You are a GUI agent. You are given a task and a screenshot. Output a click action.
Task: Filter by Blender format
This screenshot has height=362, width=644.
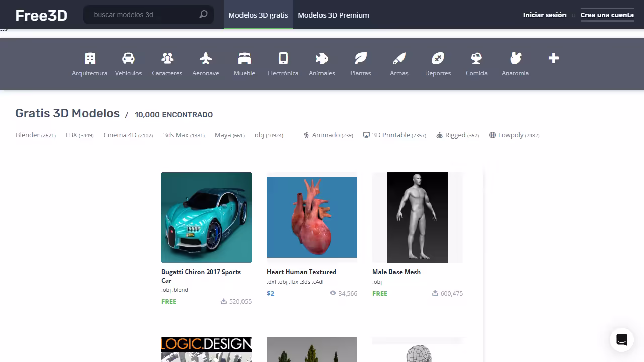[x=36, y=135]
